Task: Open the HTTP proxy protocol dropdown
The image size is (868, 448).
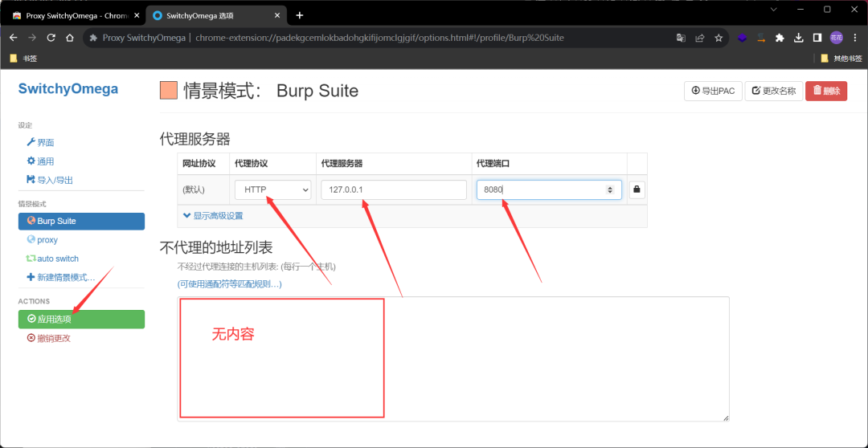Action: click(272, 190)
